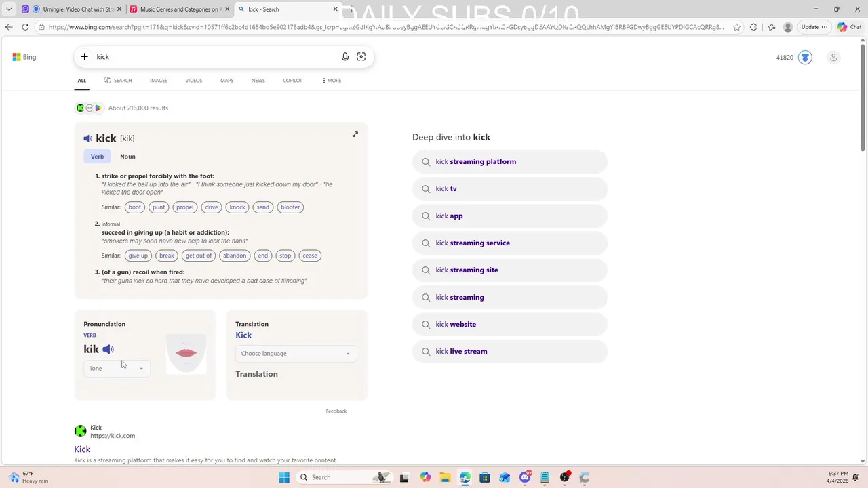Open MORE search categories menu
Image resolution: width=868 pixels, height=488 pixels.
(x=332, y=81)
